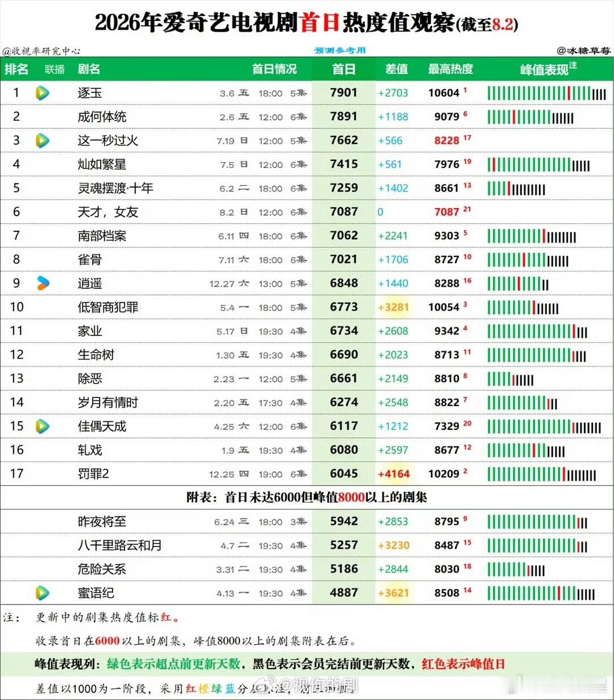Click the first-day value 7901
The image size is (614, 700).
tap(344, 93)
